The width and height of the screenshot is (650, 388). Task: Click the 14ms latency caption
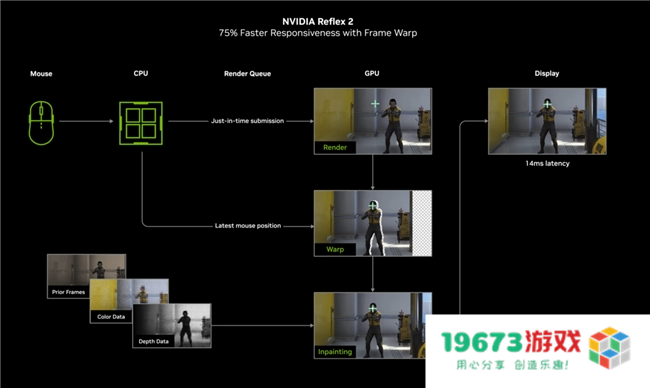click(547, 163)
